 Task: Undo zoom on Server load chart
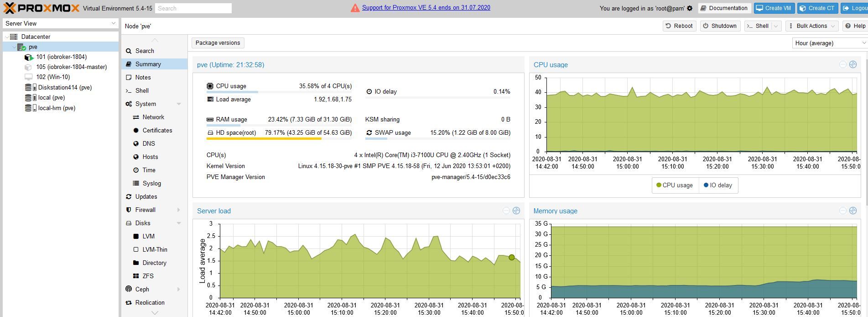506,211
